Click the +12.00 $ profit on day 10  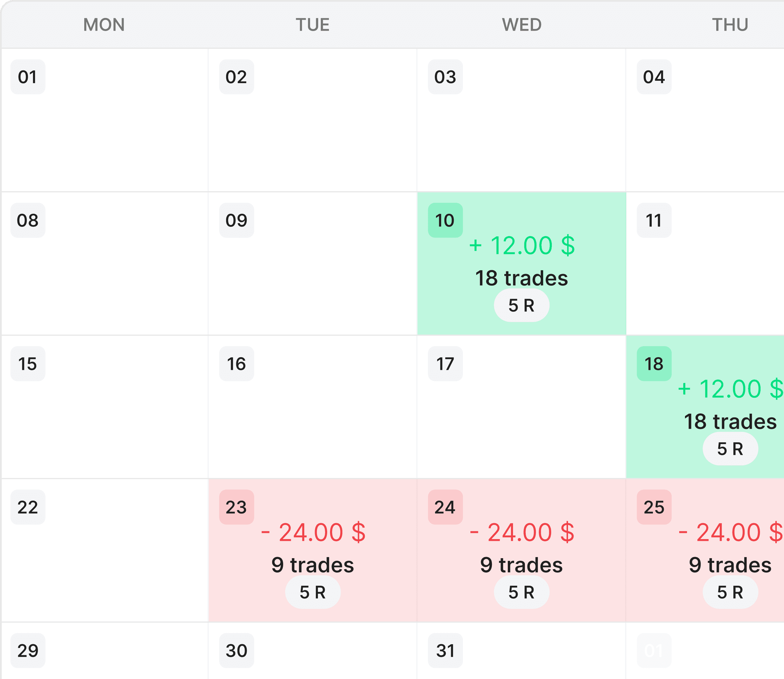coord(521,246)
